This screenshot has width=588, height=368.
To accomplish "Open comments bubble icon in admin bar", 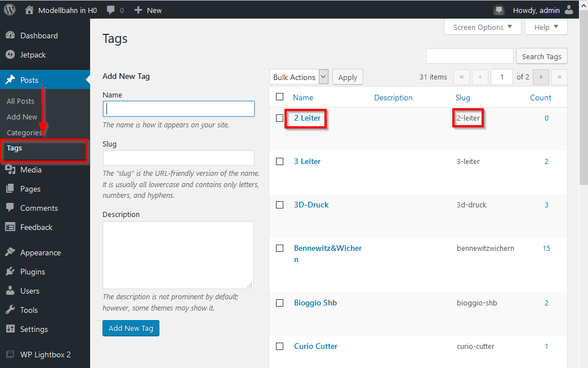I will (110, 10).
